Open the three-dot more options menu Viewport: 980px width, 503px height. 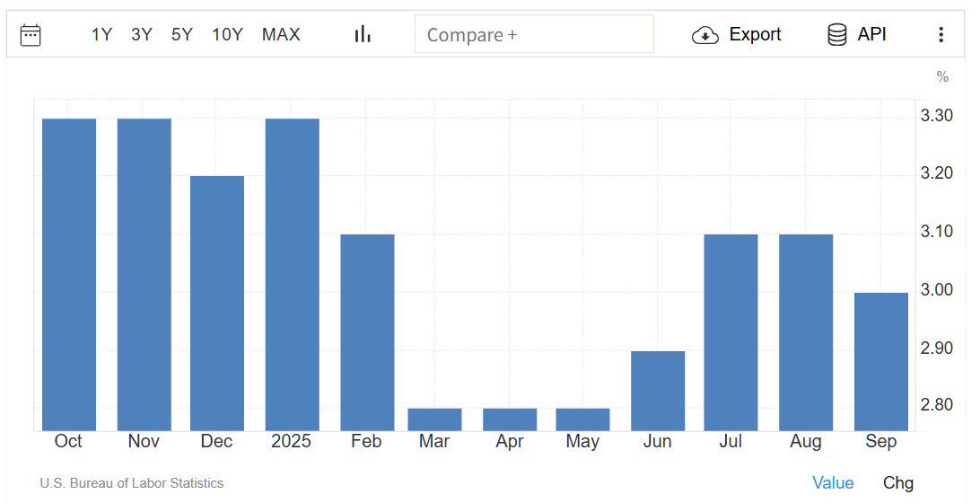[x=941, y=35]
